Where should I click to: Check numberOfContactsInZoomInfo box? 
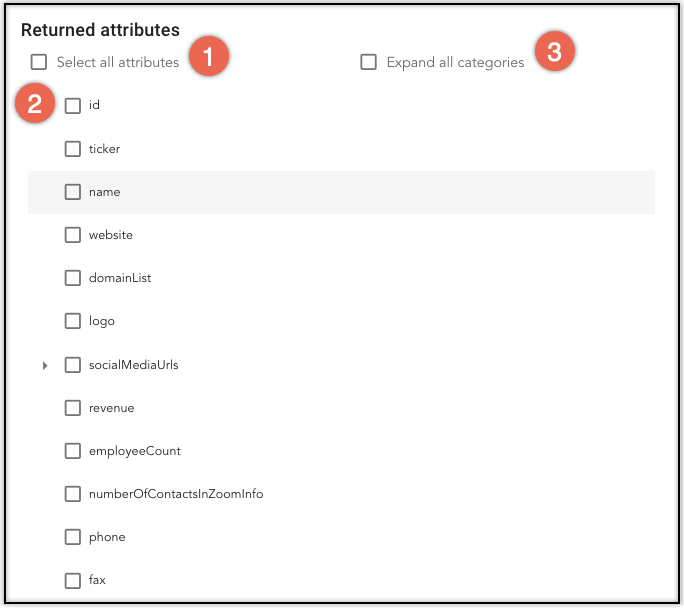[x=73, y=494]
